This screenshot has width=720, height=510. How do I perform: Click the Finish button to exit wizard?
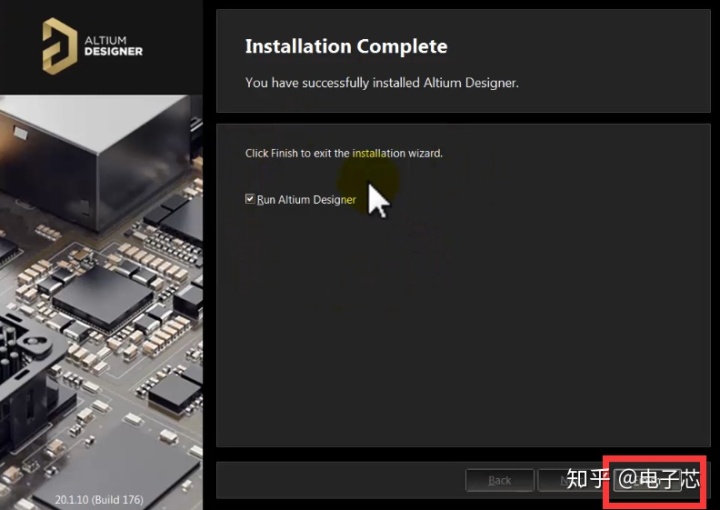point(647,480)
